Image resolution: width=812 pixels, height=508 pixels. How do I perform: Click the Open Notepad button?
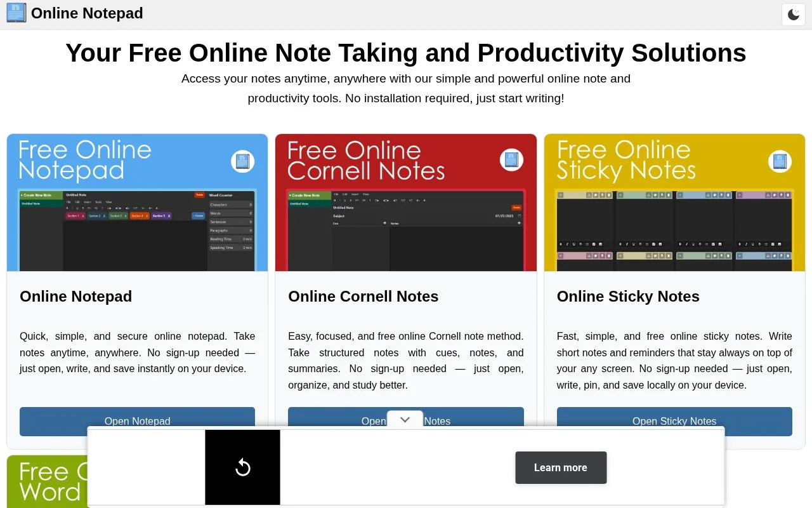coord(137,421)
